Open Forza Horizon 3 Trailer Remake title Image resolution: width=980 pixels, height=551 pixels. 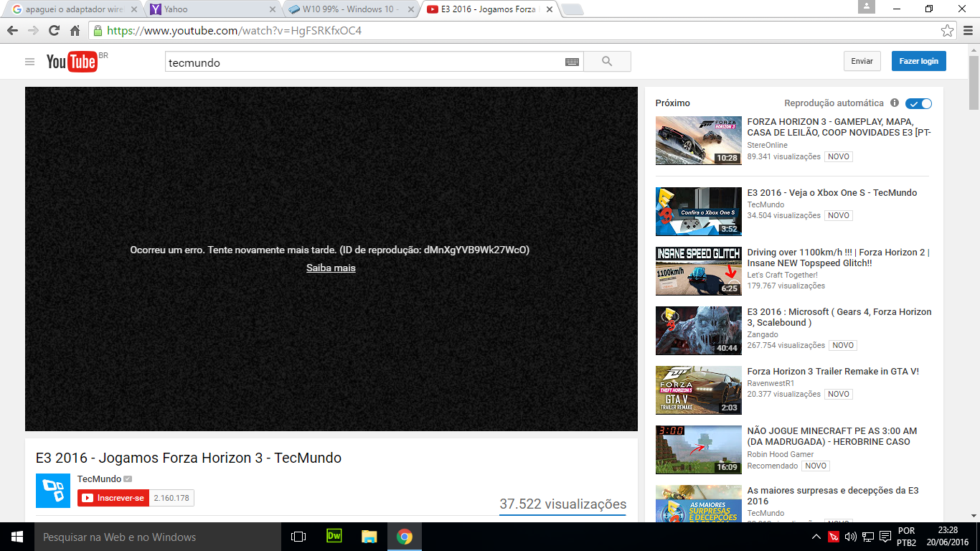tap(833, 371)
